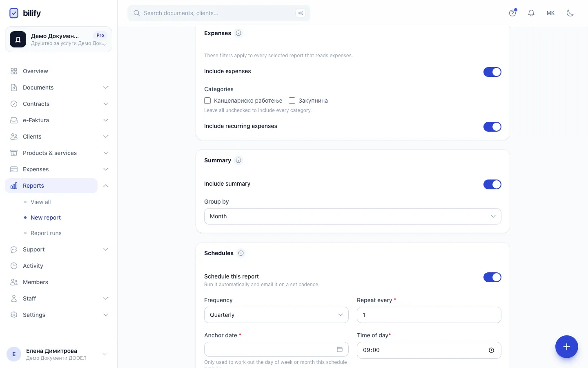Open the Frequency Quarterly dropdown

[x=276, y=315]
